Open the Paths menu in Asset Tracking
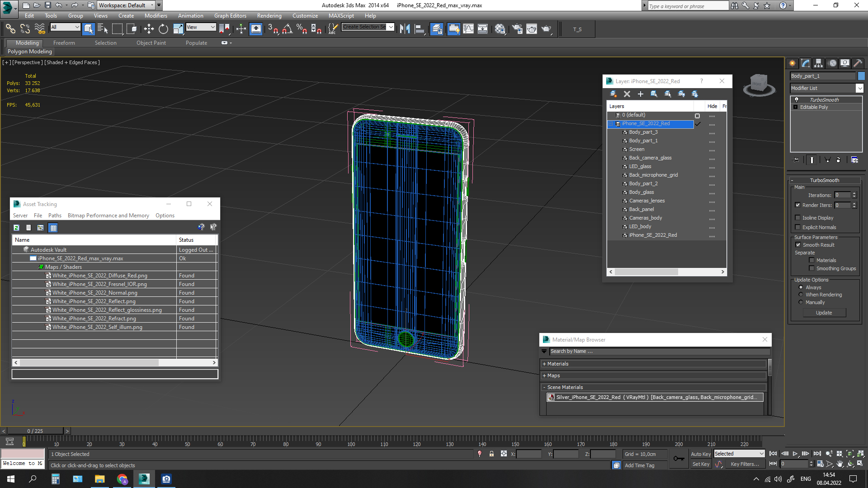 [55, 216]
